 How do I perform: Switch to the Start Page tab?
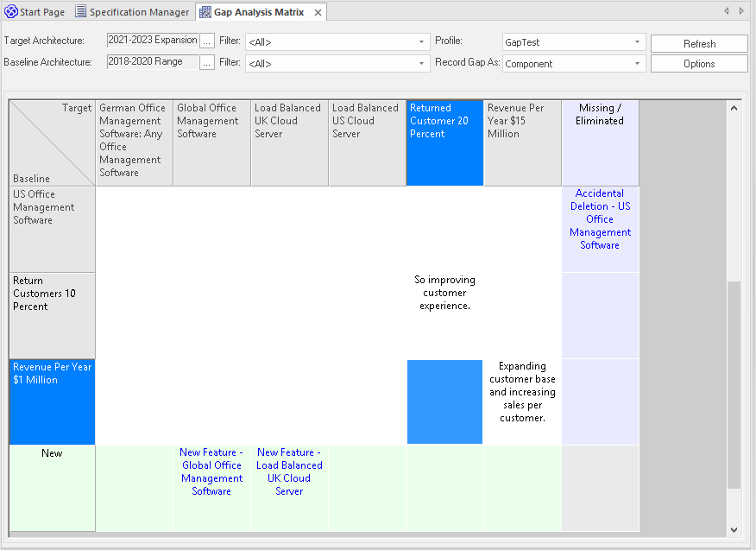41,12
